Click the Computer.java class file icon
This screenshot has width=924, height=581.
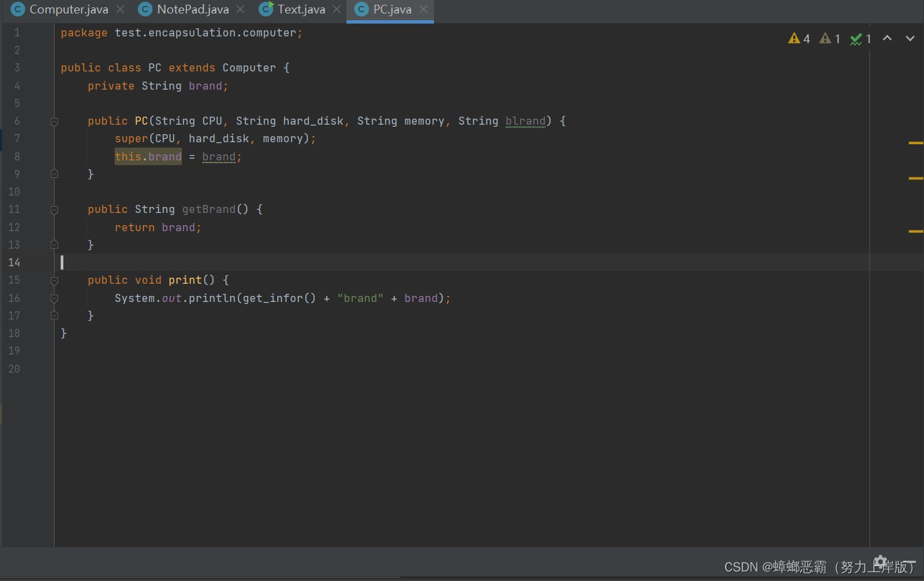pyautogui.click(x=18, y=9)
